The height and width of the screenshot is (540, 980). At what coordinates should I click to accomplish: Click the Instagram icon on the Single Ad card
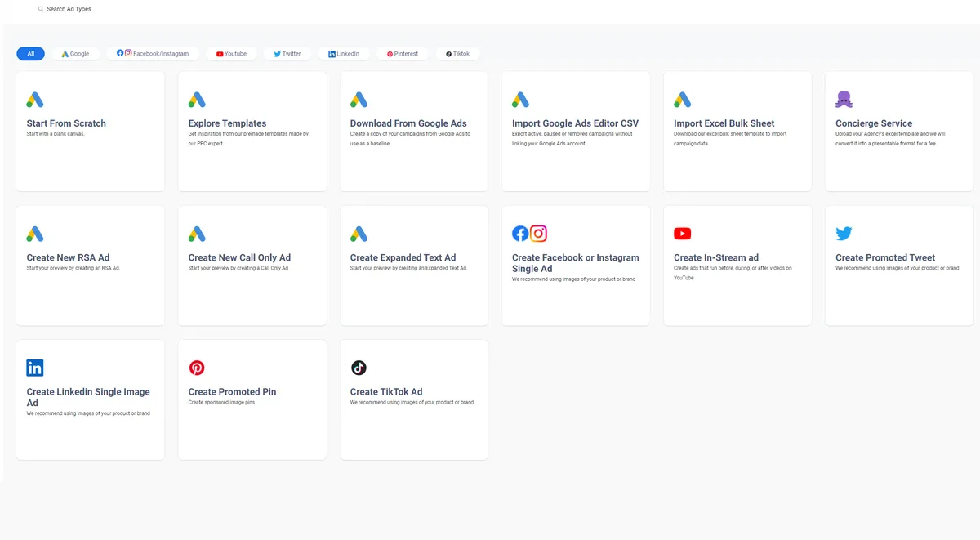coord(538,234)
